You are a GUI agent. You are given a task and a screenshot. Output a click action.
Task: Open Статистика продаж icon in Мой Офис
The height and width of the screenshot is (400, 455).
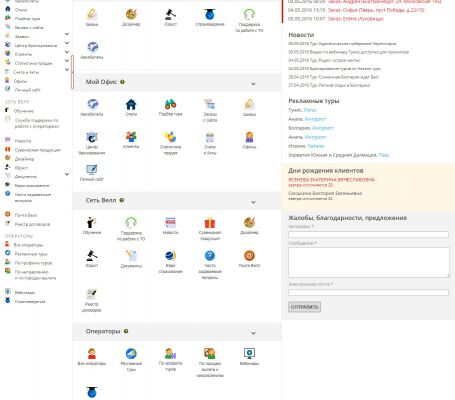[x=170, y=137]
